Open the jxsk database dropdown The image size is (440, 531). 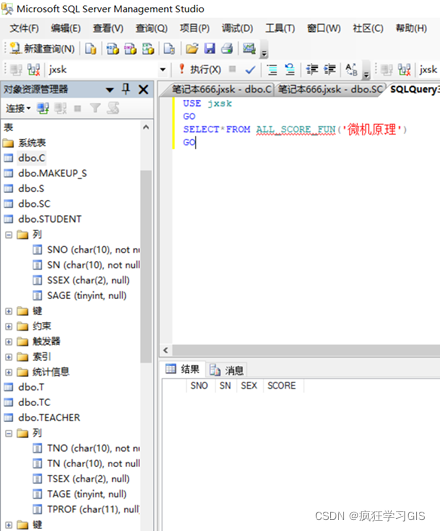(163, 70)
